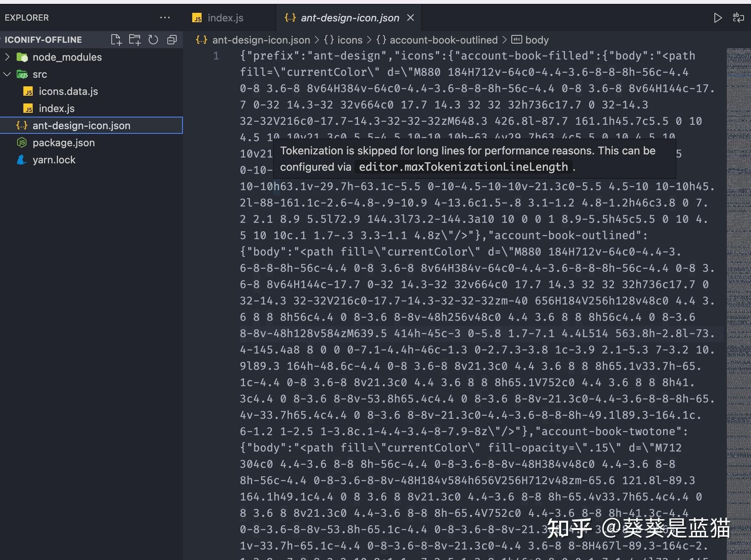Click account-book-outlined in the breadcrumb

443,40
